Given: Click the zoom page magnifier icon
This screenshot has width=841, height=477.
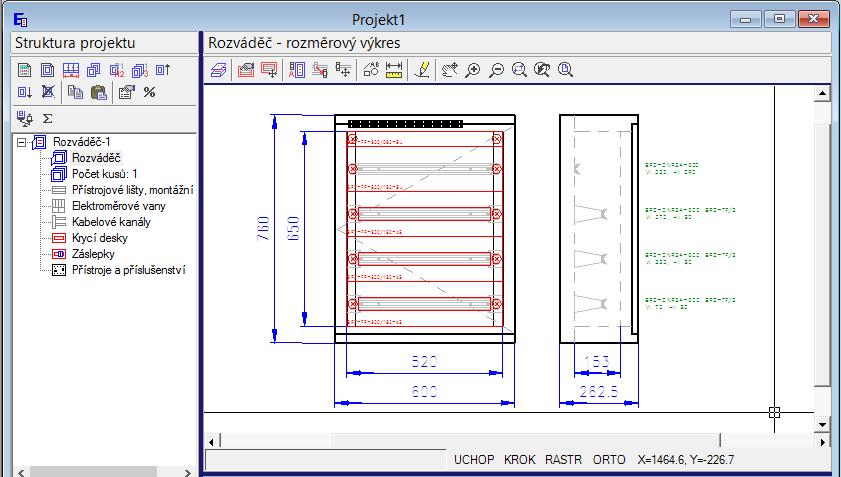Looking at the screenshot, I should pos(565,70).
